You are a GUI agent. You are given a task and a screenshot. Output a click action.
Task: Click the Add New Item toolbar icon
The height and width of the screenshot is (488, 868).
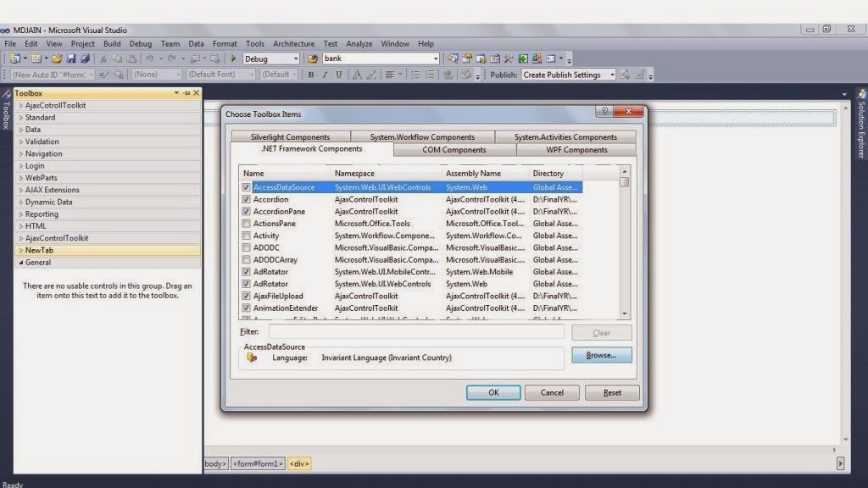tap(36, 58)
